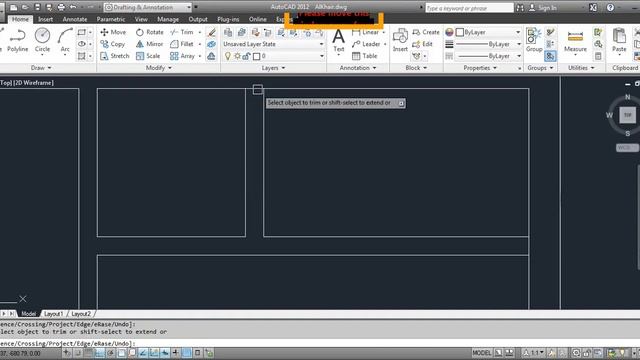Click the Text annotation tool
This screenshot has height=360, width=640.
338,41
